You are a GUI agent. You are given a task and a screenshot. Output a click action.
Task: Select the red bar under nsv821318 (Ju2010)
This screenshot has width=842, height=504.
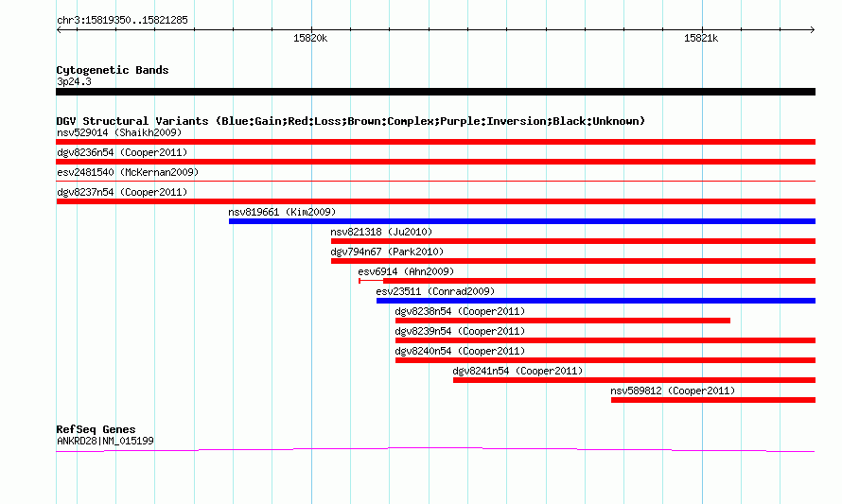[x=573, y=241]
